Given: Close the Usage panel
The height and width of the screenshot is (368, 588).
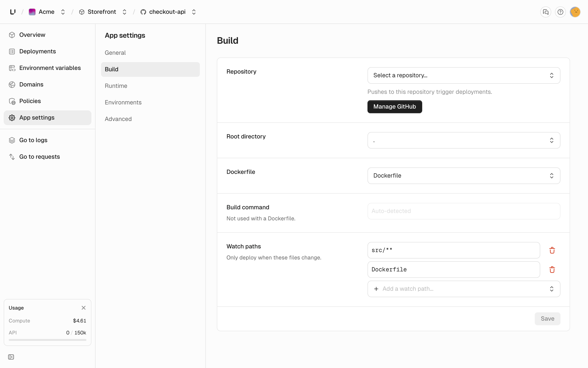Looking at the screenshot, I should coord(84,308).
